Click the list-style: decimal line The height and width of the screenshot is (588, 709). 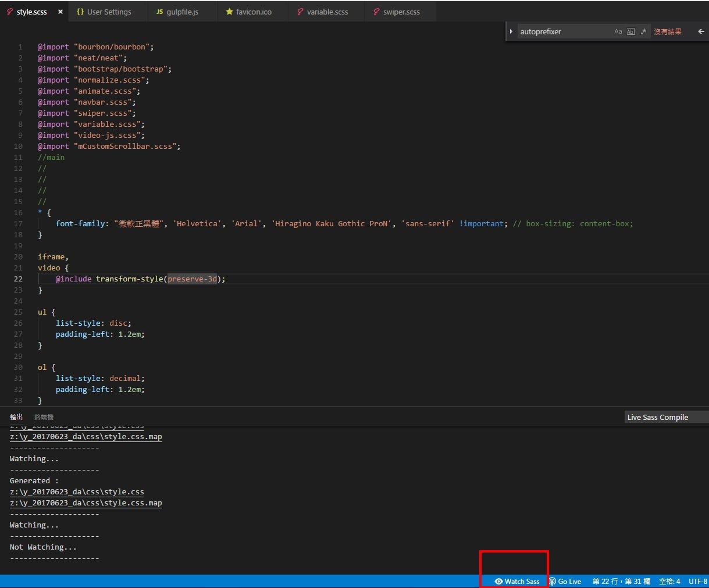100,379
